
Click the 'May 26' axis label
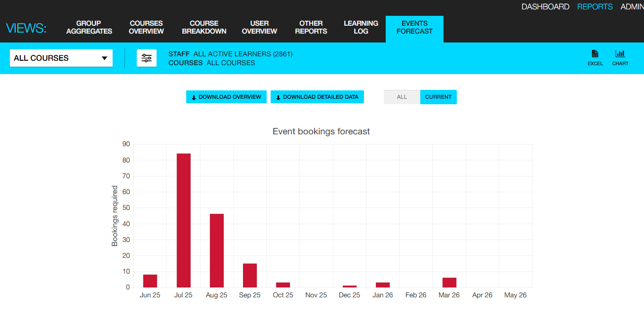515,295
